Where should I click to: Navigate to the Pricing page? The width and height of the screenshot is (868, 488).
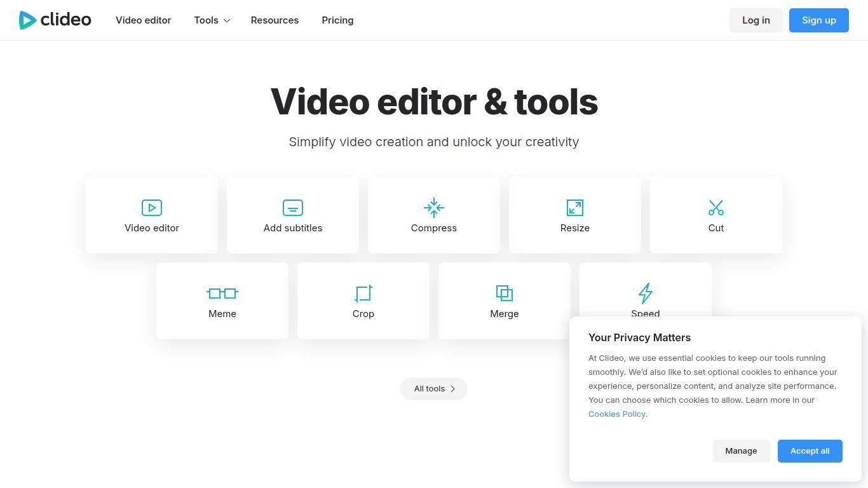[x=337, y=20]
